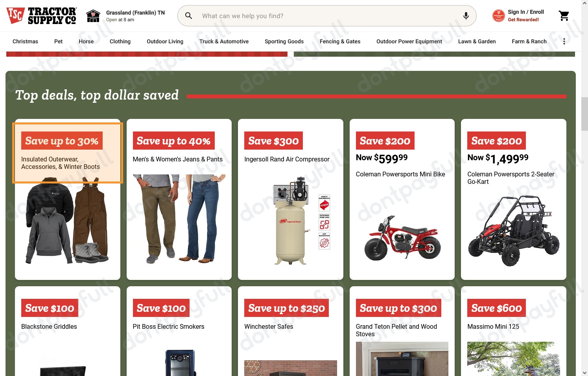Open Clothing category menu

(120, 41)
